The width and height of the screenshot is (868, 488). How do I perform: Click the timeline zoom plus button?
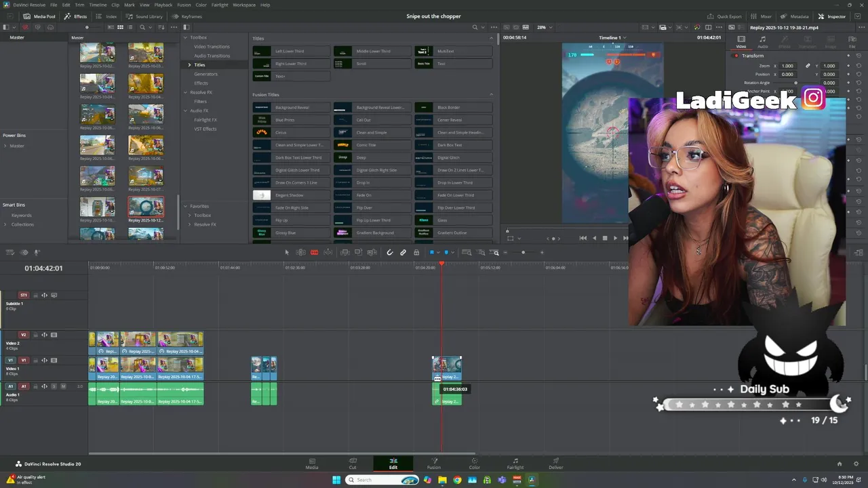542,252
